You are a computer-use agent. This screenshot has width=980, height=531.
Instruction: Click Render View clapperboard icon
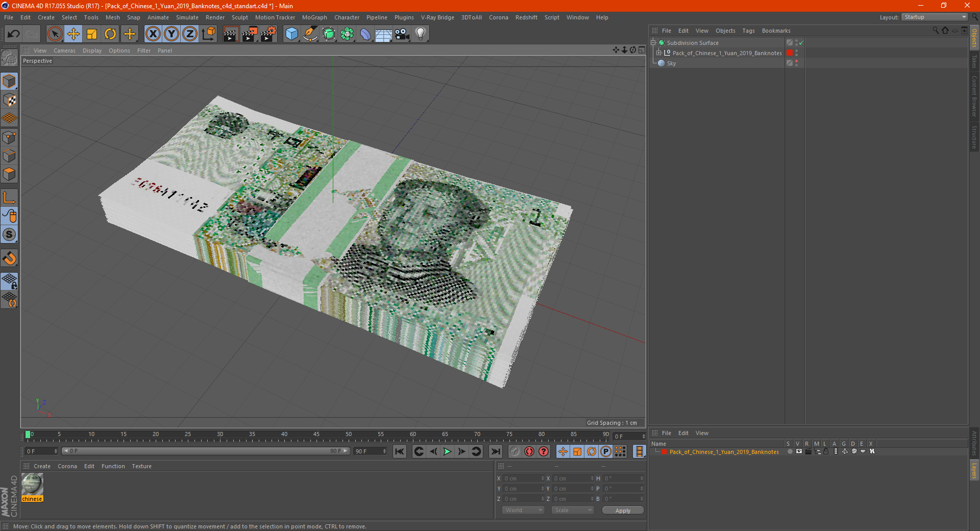231,34
